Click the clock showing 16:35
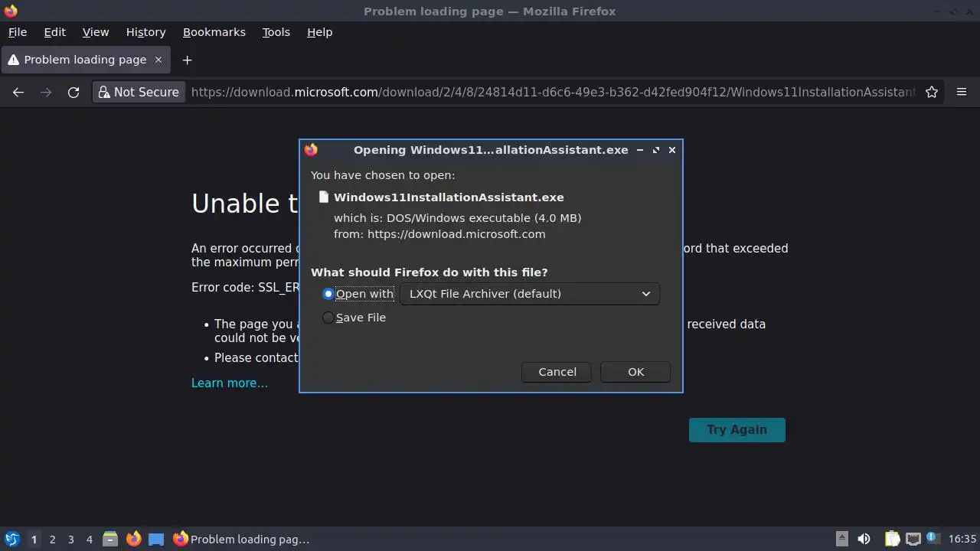 tap(962, 539)
